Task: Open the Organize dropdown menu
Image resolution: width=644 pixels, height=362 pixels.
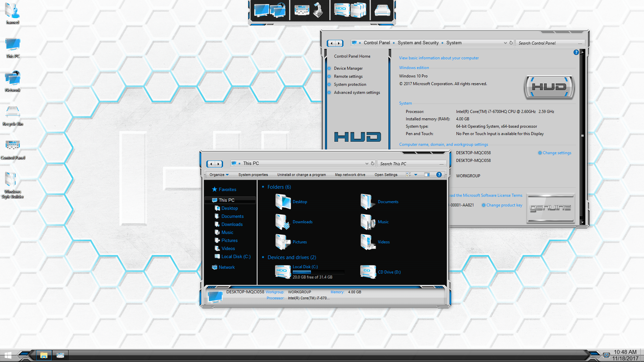Action: click(219, 175)
